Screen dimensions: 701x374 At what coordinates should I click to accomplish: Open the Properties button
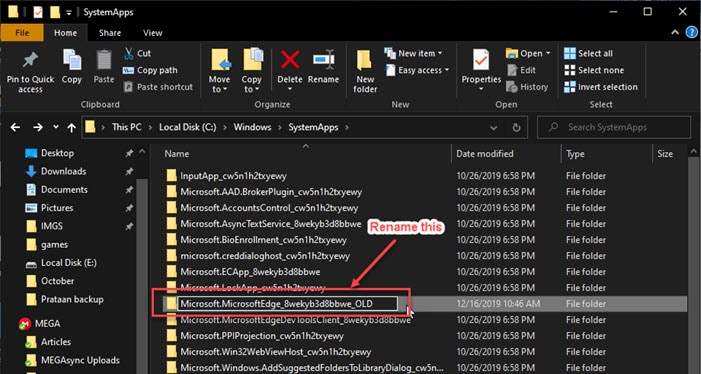pos(481,69)
